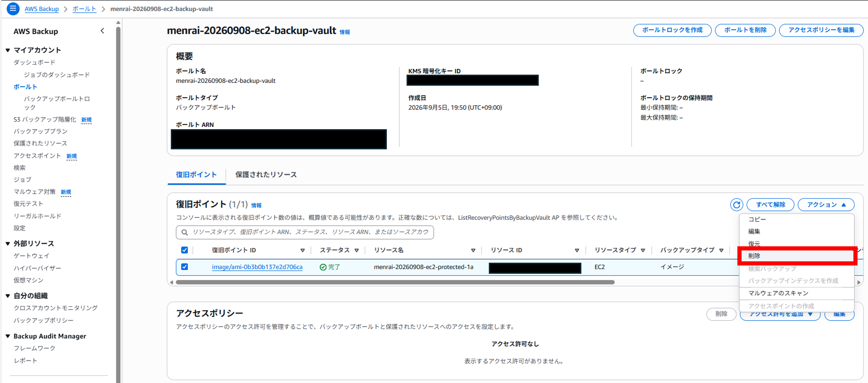Open フレームワーク in the sidebar

[x=34, y=348]
